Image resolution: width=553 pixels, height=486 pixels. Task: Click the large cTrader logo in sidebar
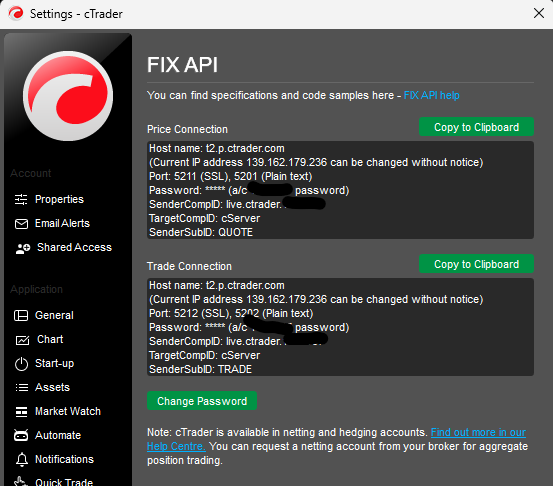coord(68,96)
